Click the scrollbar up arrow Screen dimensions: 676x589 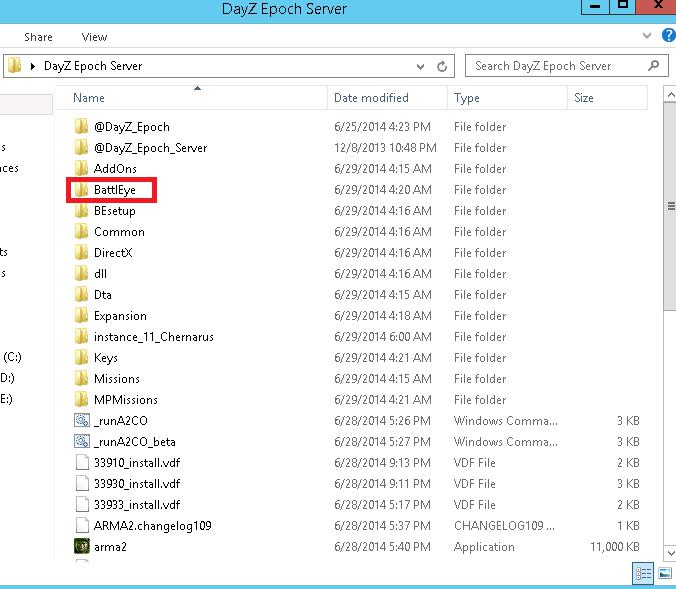(x=670, y=94)
